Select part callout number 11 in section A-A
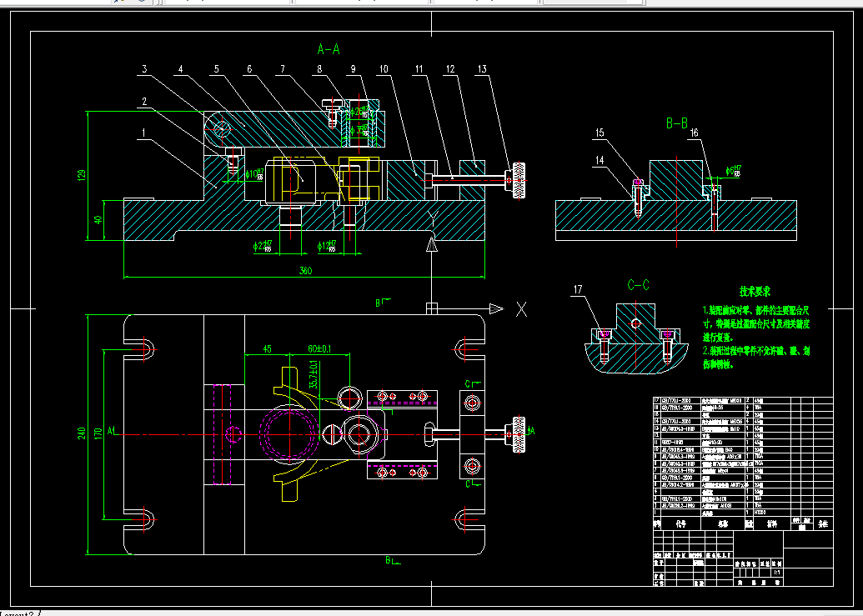Screen dimensions: 863x616 pyautogui.click(x=419, y=69)
